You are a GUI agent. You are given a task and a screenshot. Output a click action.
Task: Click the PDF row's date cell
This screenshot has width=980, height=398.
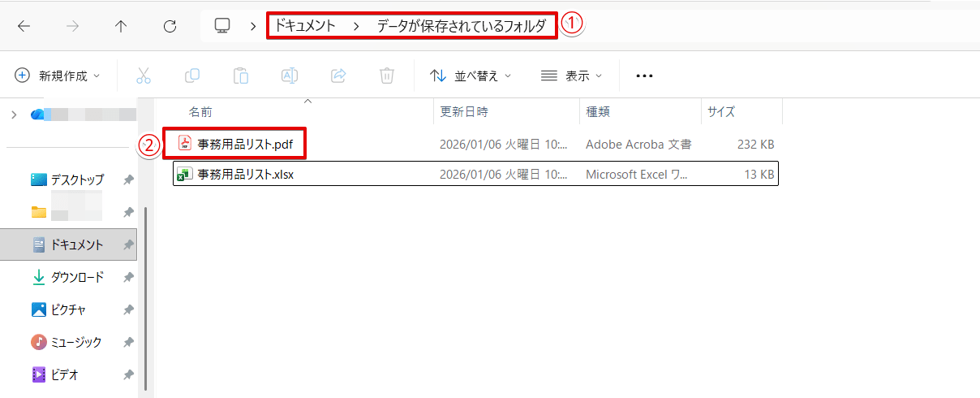click(503, 145)
